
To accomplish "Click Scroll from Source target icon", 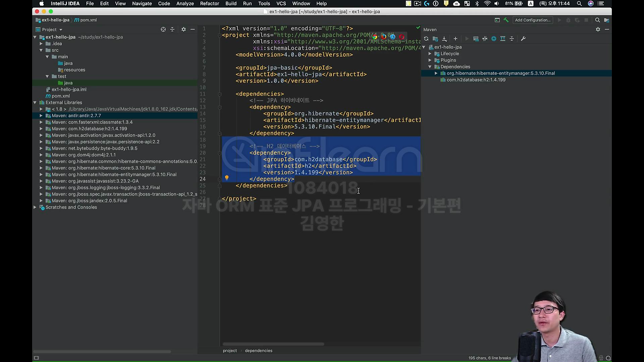I will (163, 29).
